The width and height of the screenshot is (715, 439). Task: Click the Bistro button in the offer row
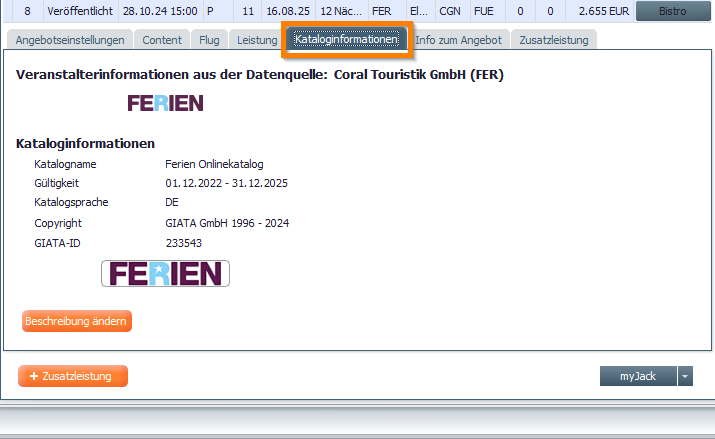coord(673,11)
